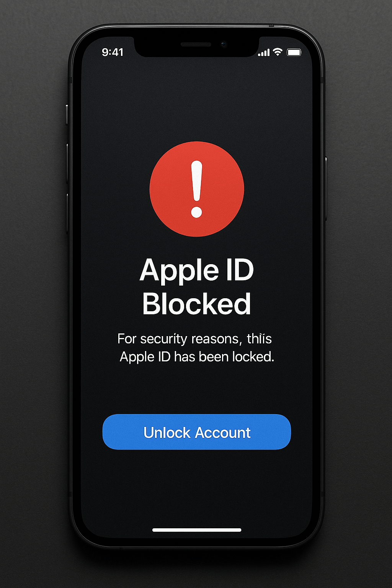Click the volume down side button

(67, 213)
